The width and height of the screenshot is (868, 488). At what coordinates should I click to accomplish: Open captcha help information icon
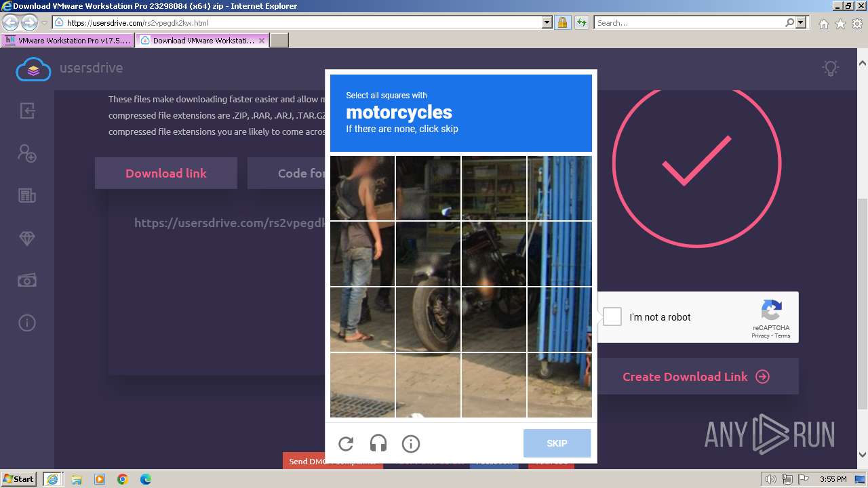coord(411,443)
